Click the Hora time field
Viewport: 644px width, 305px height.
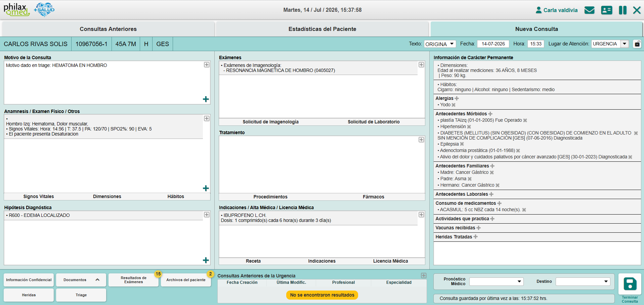[x=536, y=44]
